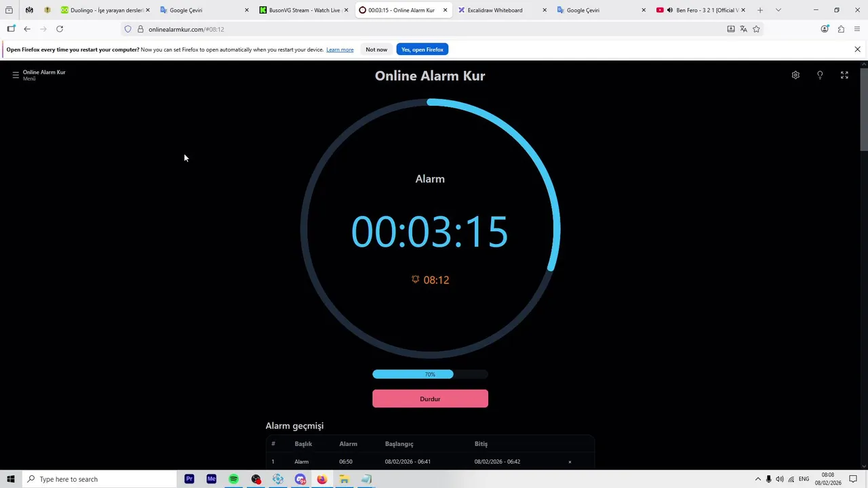Click the Windows search box

pos(99,479)
